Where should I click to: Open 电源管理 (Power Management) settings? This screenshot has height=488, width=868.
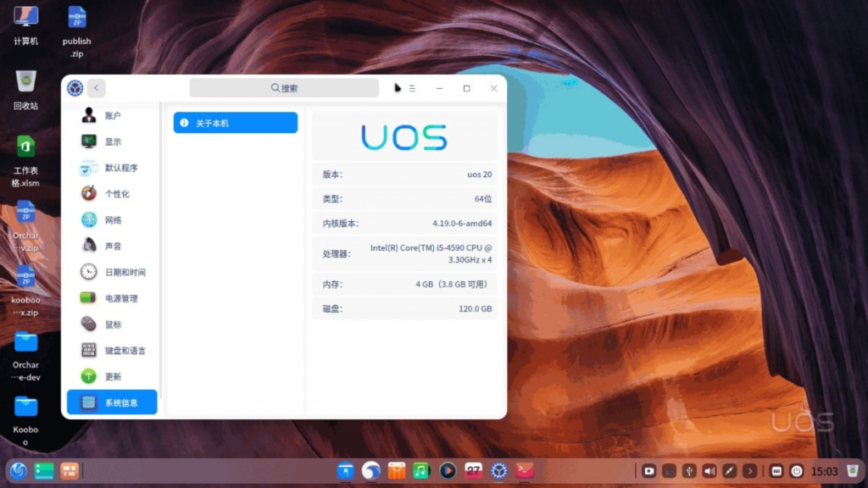tap(111, 297)
